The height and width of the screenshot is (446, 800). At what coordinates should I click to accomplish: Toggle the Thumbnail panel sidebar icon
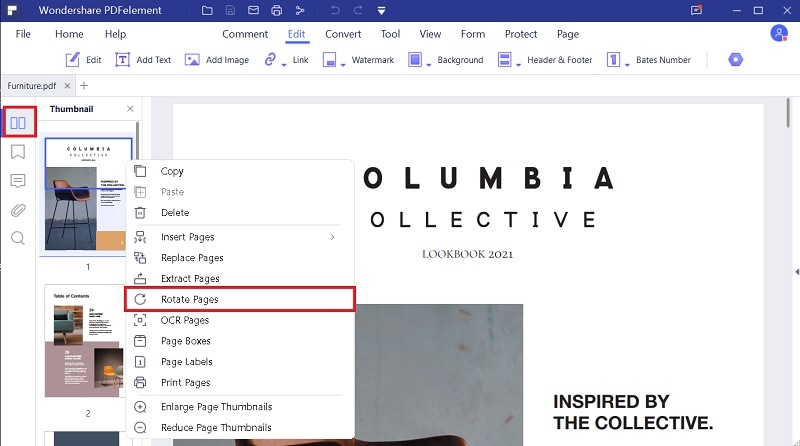pos(18,122)
